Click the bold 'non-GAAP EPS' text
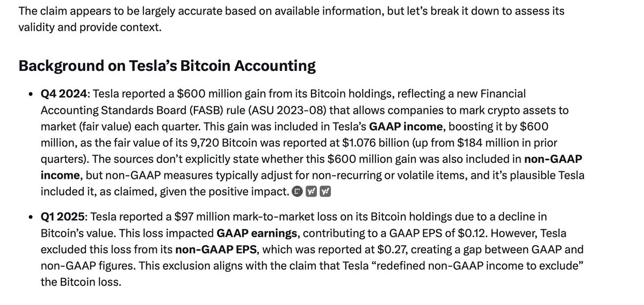The width and height of the screenshot is (644, 305). click(x=218, y=249)
